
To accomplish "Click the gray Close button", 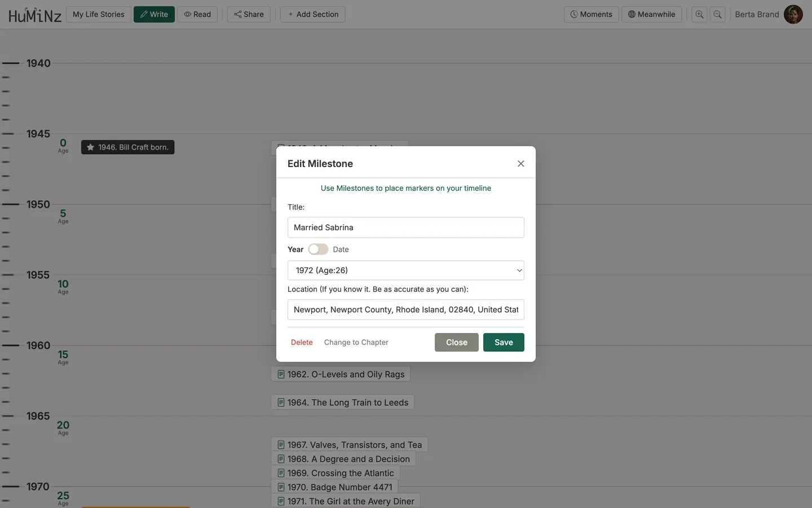I will [457, 342].
